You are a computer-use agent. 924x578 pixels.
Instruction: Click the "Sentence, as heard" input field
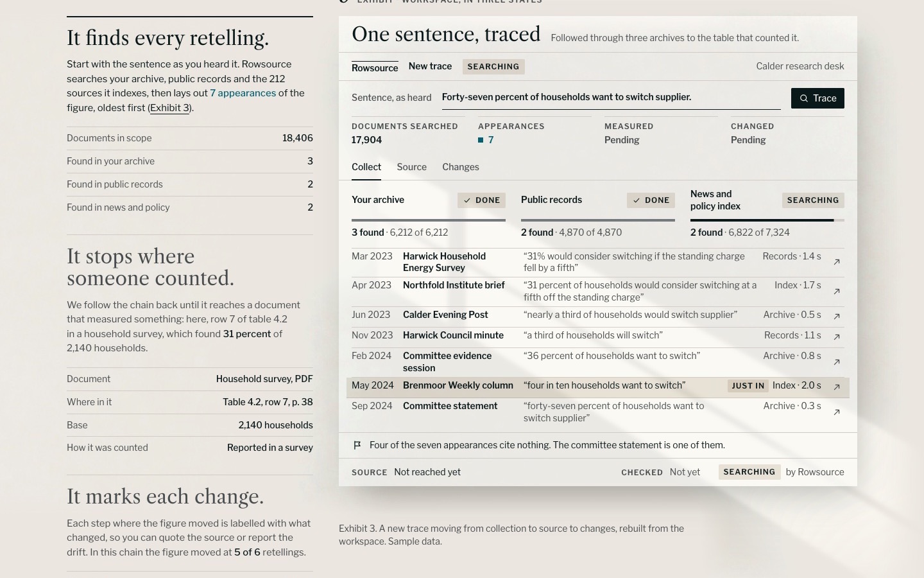pyautogui.click(x=611, y=98)
